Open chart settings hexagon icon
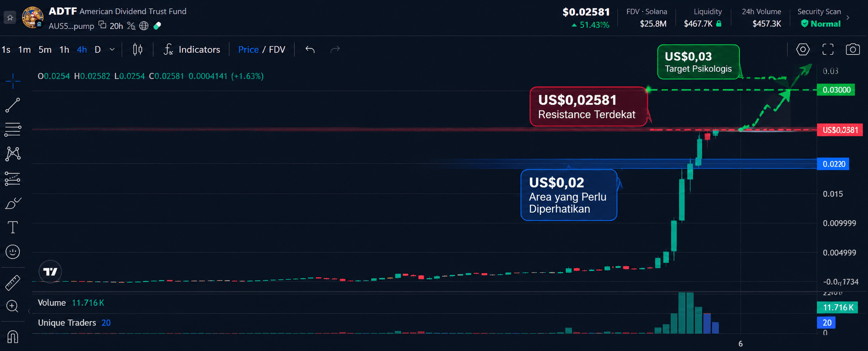The width and height of the screenshot is (868, 351). 803,49
